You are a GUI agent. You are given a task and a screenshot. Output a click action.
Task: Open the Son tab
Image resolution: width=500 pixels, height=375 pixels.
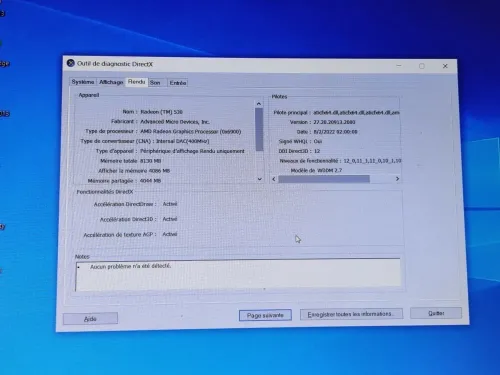pyautogui.click(x=155, y=83)
